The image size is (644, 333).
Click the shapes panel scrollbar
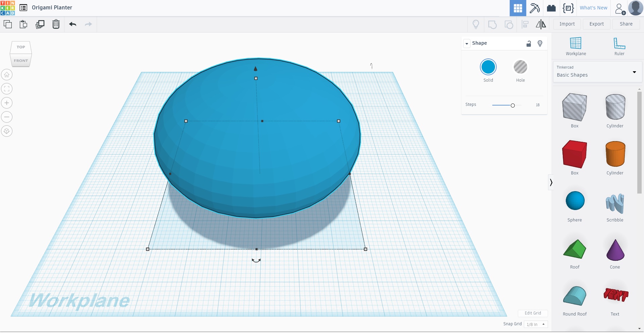[x=639, y=142]
